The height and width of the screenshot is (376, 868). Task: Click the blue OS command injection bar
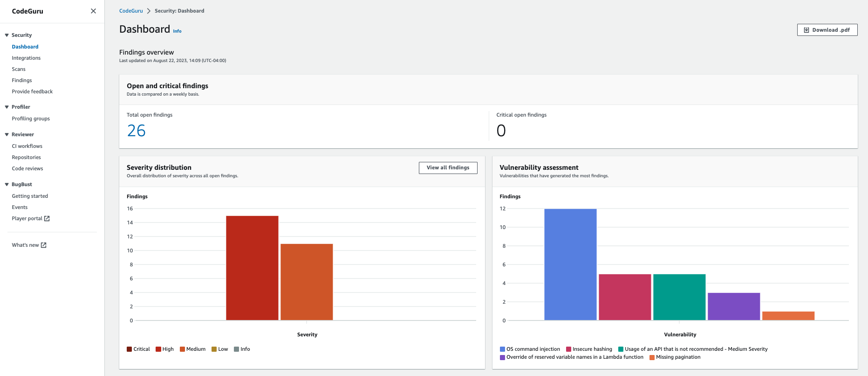click(x=570, y=265)
